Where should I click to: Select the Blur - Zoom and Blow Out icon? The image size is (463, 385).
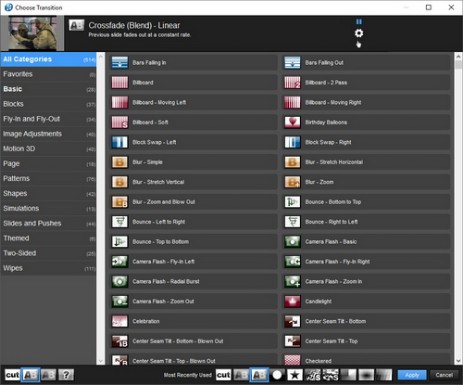coord(120,202)
